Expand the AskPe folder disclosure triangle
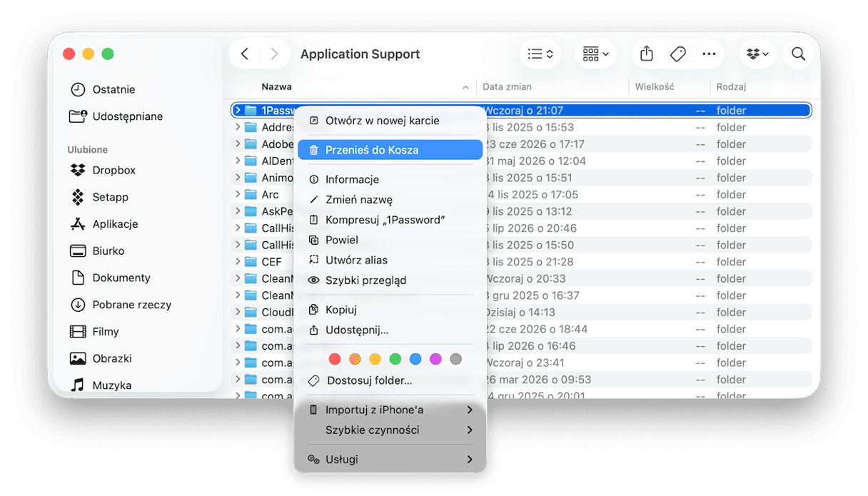 point(238,211)
